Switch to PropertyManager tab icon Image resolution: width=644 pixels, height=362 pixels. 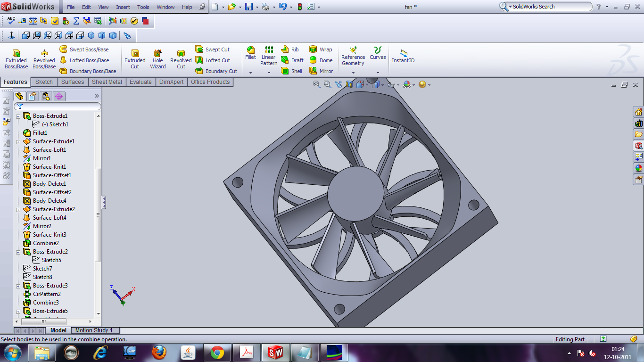click(x=33, y=96)
